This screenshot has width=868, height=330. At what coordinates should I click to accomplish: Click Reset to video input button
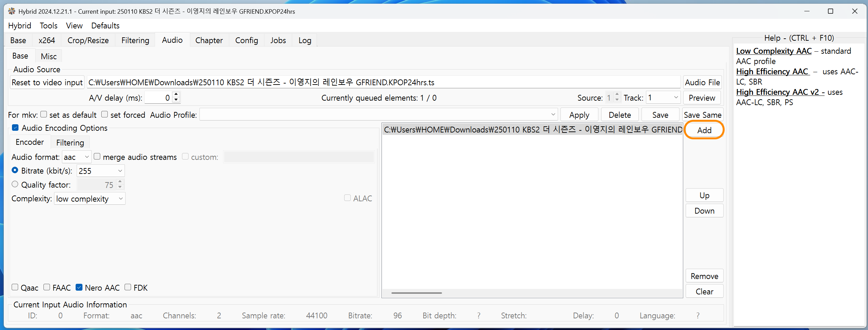(47, 82)
